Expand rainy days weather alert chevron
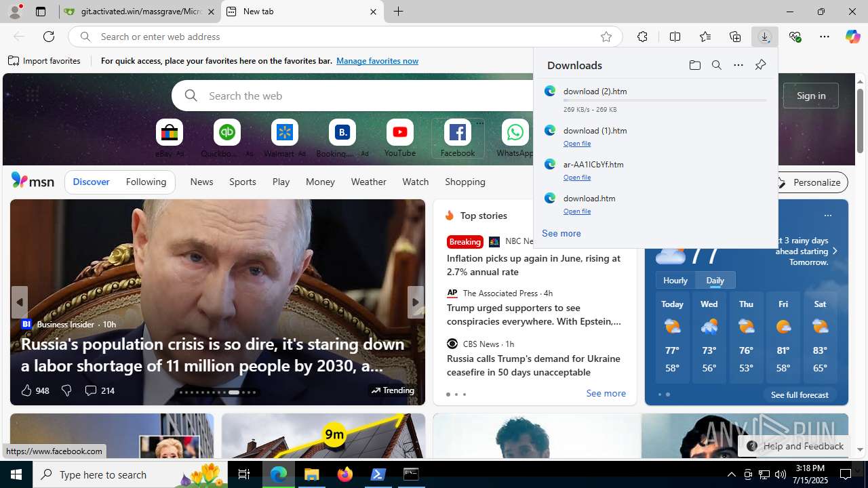Screen dimensions: 868x488 coord(835,251)
